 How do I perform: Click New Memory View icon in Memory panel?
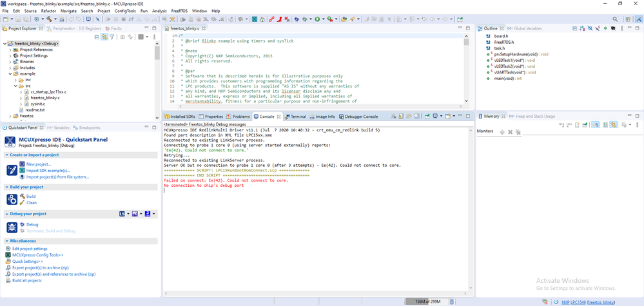(577, 125)
